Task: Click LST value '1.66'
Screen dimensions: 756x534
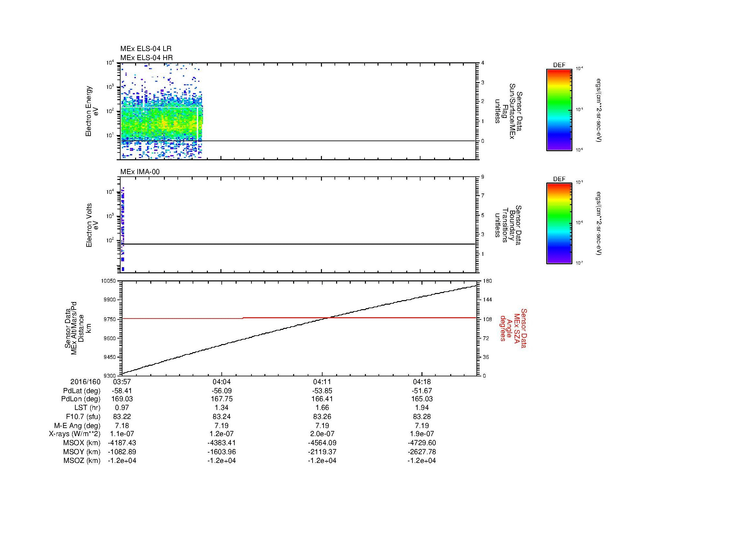Action: pos(322,408)
